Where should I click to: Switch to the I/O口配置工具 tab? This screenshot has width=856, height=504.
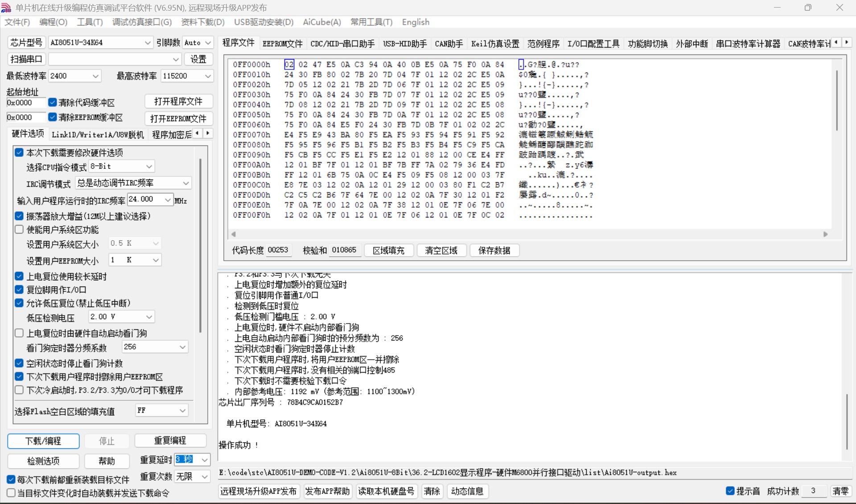click(593, 44)
